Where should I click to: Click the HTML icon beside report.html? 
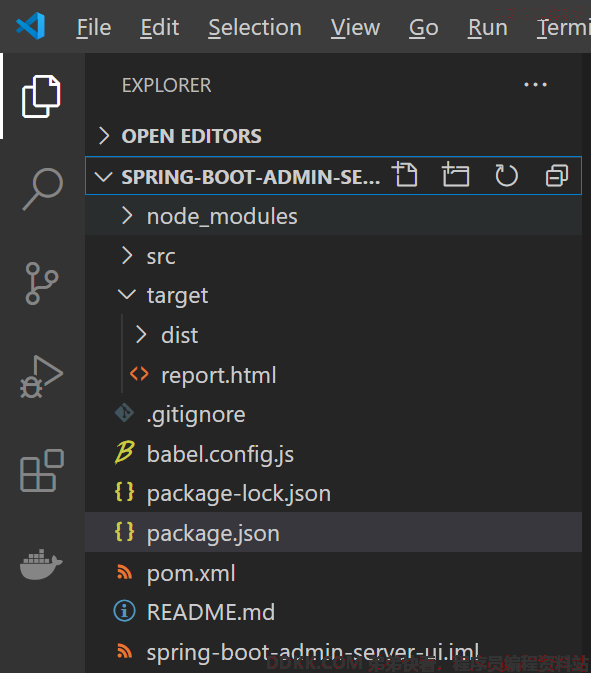(139, 374)
